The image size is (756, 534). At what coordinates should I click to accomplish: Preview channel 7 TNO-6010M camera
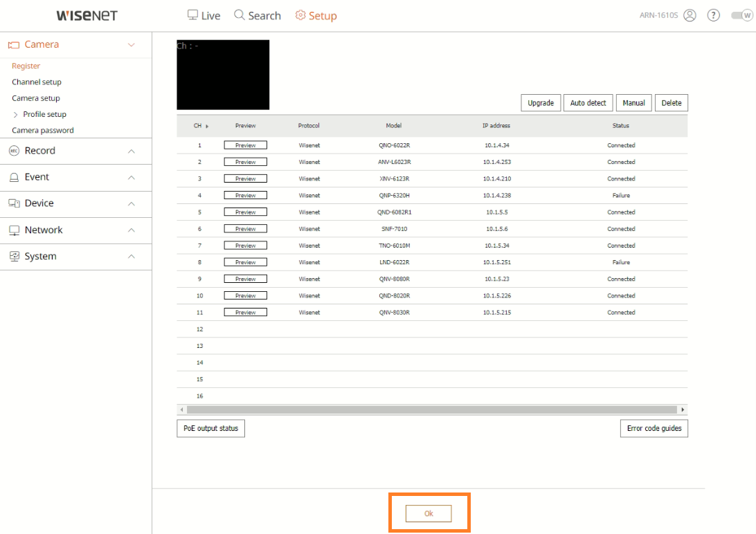(x=245, y=246)
